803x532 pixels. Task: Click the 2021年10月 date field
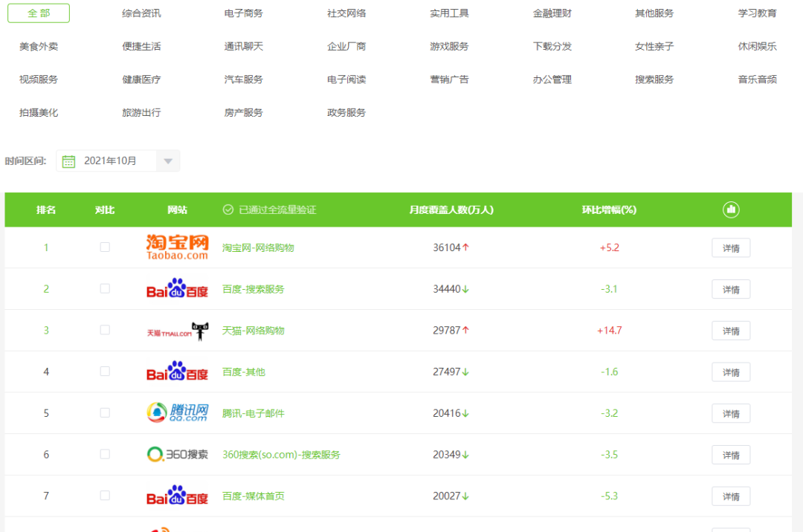point(117,161)
